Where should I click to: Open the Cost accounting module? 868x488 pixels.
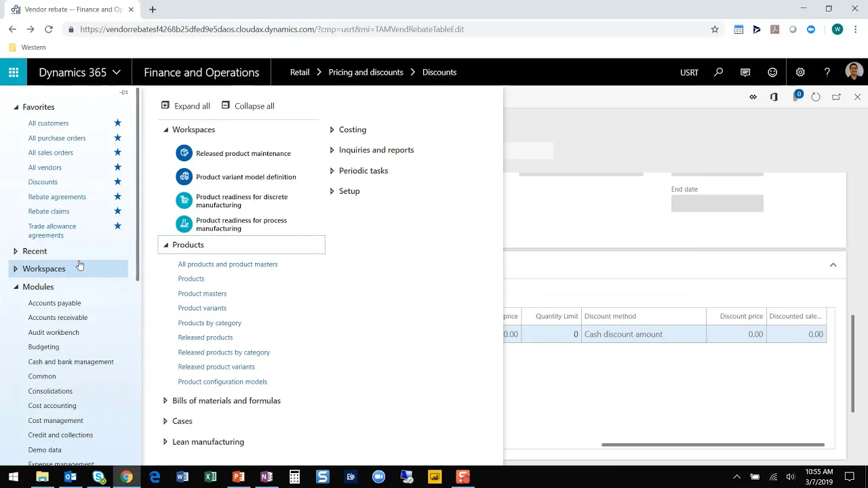pos(52,406)
